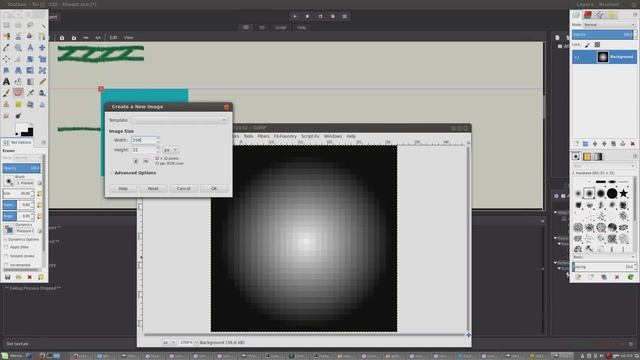The width and height of the screenshot is (640, 360).
Task: Edit brush icon at Brushes panel bottom
Action: [x=578, y=277]
